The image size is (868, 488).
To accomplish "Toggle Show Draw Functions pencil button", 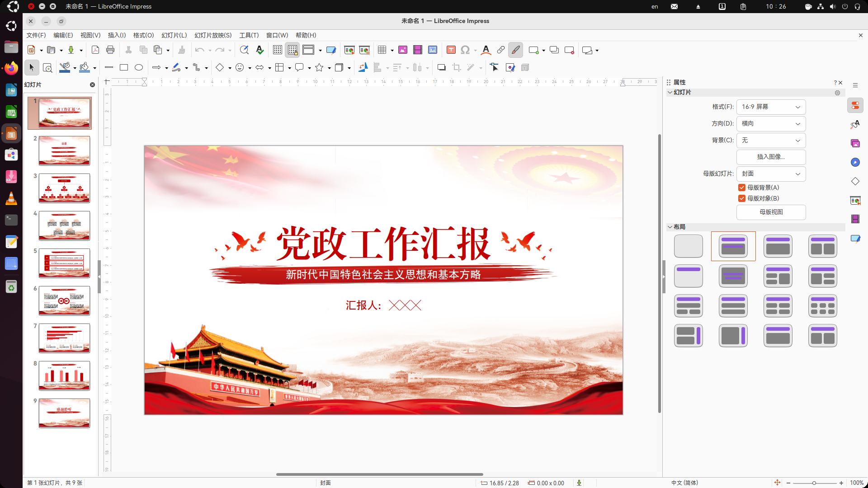I will [515, 50].
